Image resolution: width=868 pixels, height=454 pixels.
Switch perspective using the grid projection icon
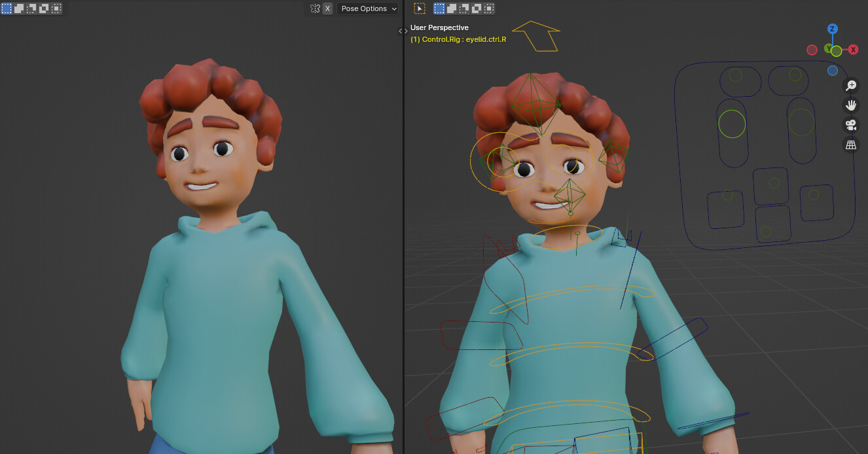pyautogui.click(x=850, y=145)
